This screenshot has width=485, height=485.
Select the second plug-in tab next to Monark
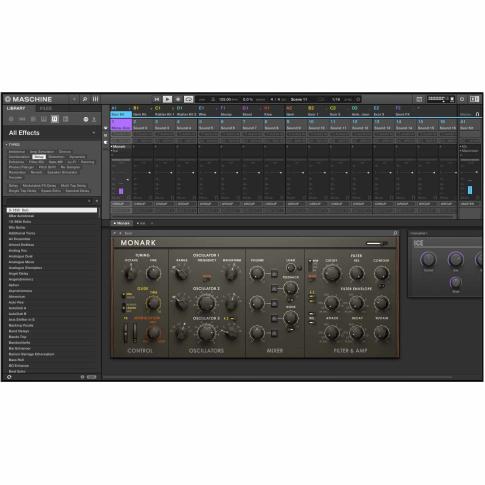pyautogui.click(x=141, y=223)
